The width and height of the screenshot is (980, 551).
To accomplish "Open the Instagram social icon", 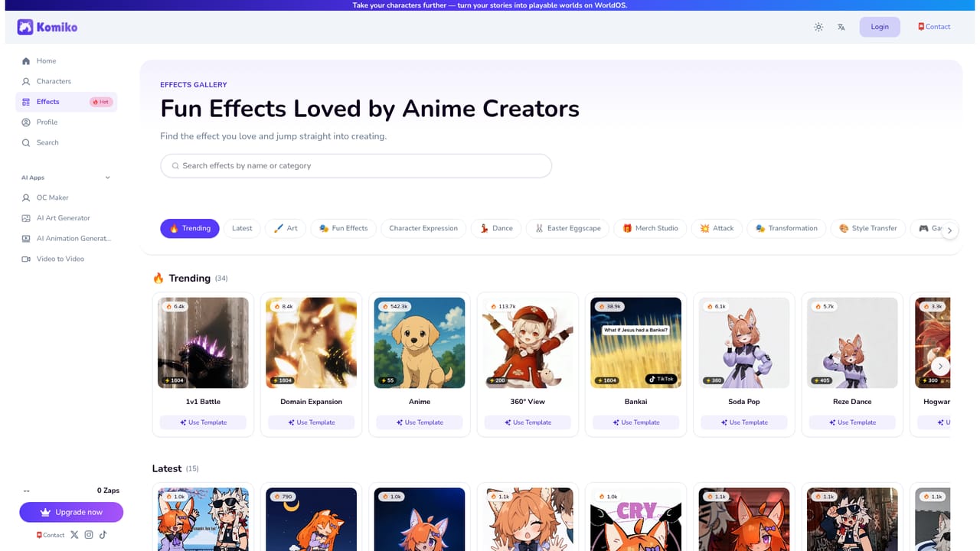I will (x=89, y=535).
